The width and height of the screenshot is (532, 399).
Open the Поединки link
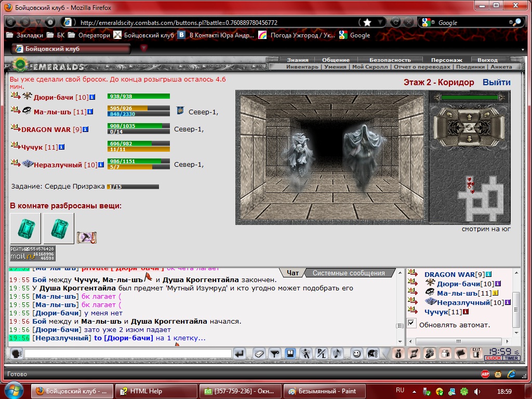tap(470, 67)
